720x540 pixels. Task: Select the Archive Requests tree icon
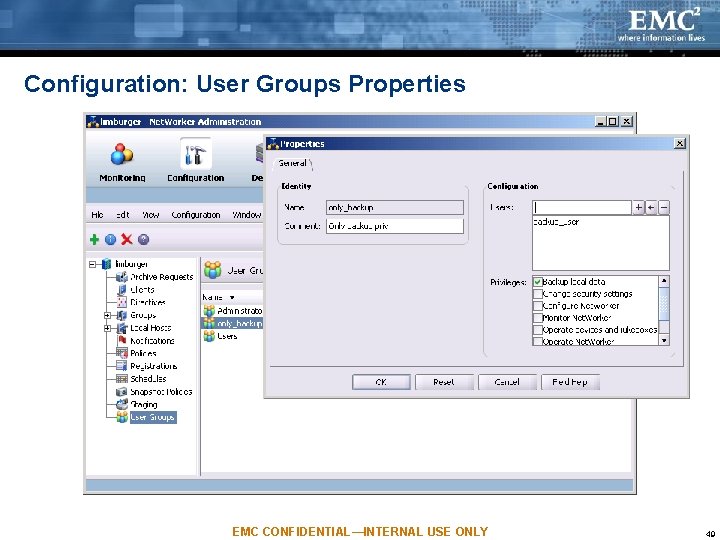pyautogui.click(x=122, y=277)
